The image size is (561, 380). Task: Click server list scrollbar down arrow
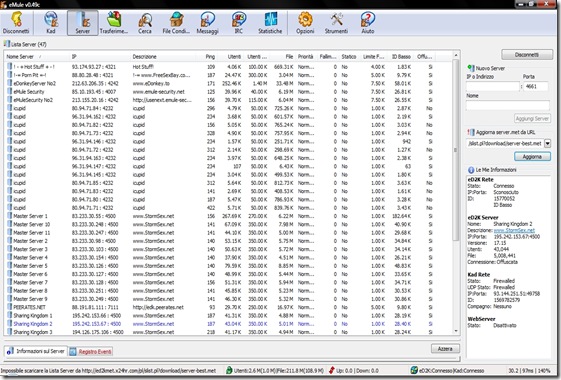click(456, 331)
